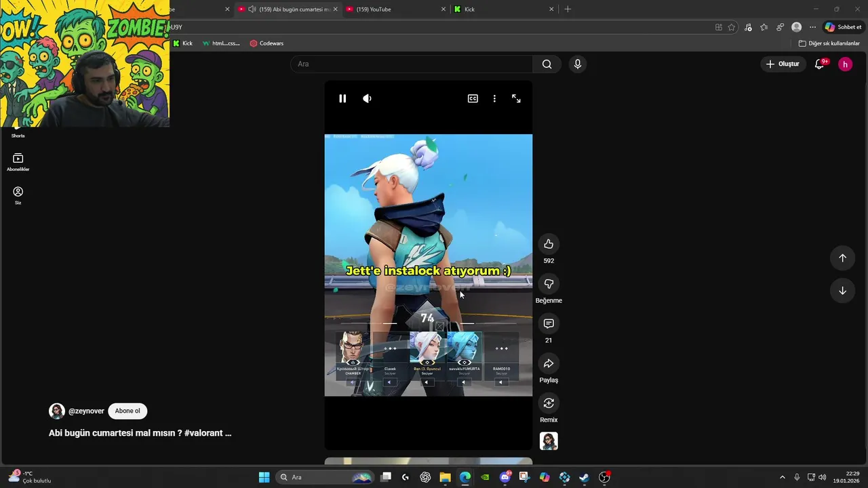The image size is (868, 488).
Task: Open the html...css bookmark
Action: click(x=221, y=43)
